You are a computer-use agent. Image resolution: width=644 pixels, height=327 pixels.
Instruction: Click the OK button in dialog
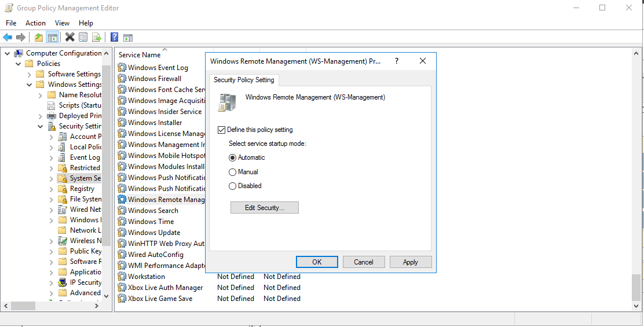click(317, 262)
